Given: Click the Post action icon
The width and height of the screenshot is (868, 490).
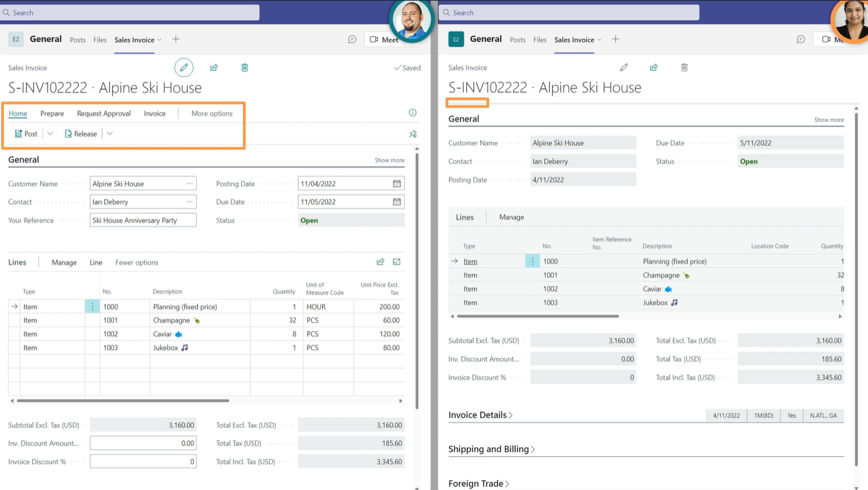Looking at the screenshot, I should (20, 133).
